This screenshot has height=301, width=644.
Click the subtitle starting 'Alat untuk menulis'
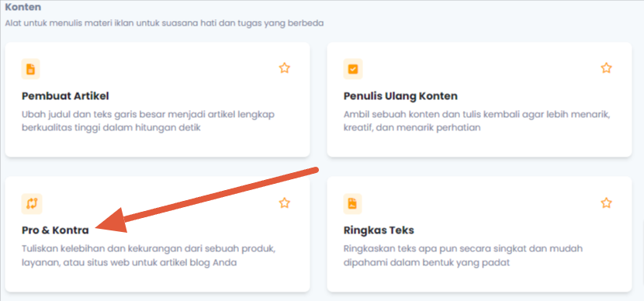click(164, 23)
